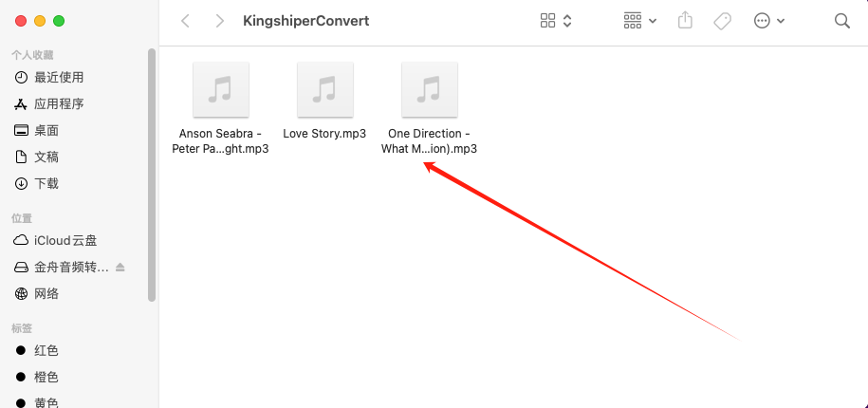Expand the group-by options dropdown
This screenshot has width=868, height=408.
click(640, 21)
